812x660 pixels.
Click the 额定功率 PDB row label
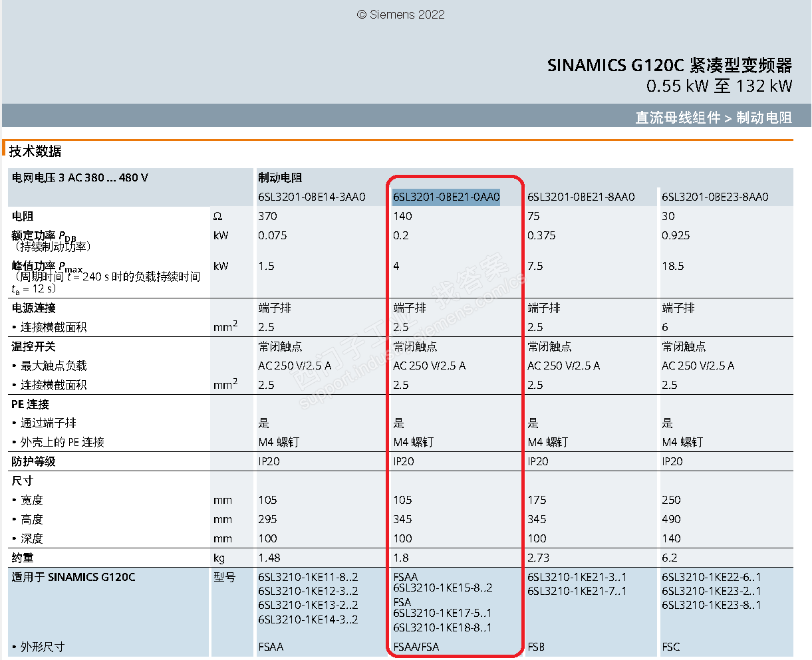44,237
